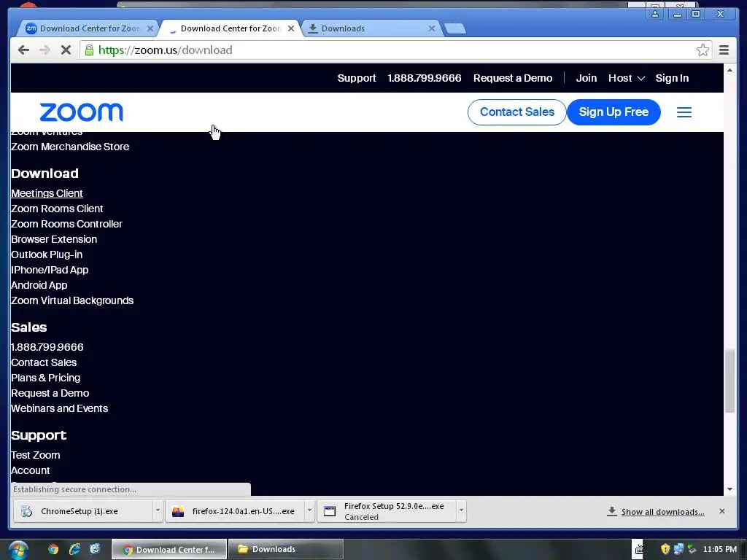Click the on-screen keyboard tray icon
Screen dimensions: 747x560
click(639, 549)
